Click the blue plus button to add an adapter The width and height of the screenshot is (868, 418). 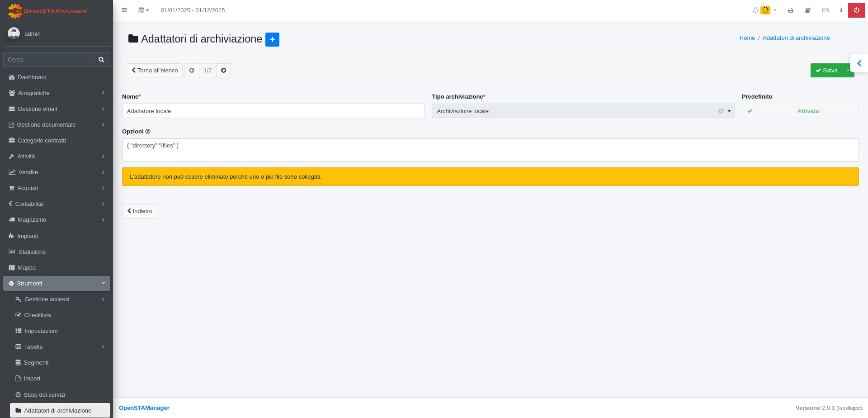click(272, 39)
